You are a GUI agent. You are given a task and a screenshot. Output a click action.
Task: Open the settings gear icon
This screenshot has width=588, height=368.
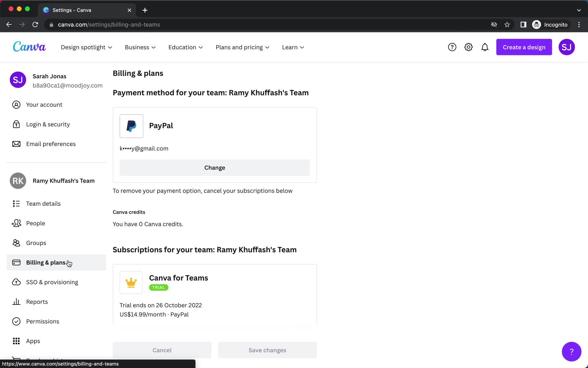tap(469, 47)
